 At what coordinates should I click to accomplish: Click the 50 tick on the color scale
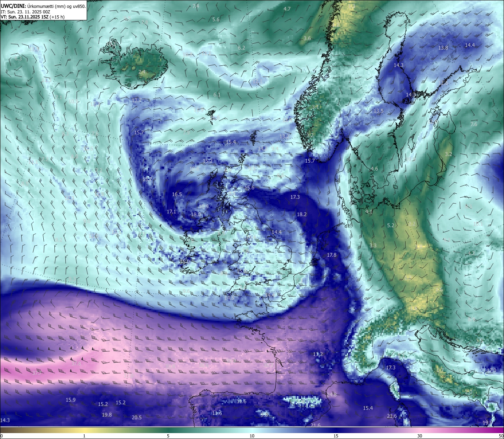coord(501,436)
